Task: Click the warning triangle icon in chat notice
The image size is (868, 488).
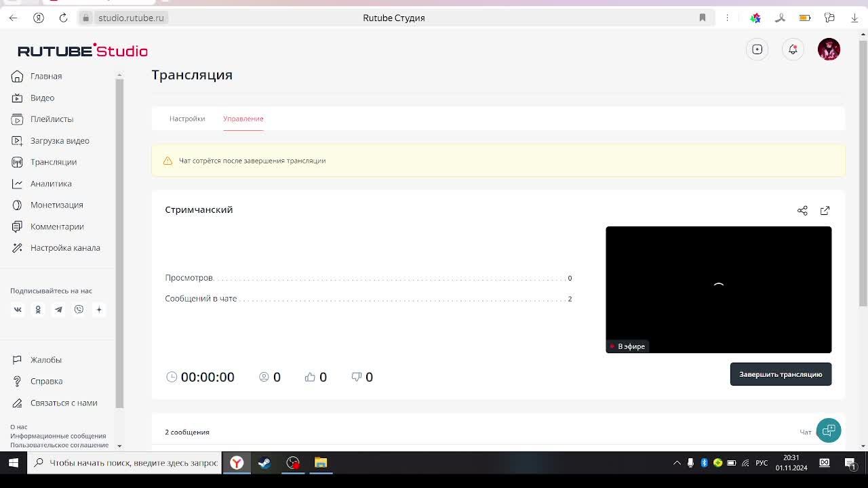Action: 167,161
